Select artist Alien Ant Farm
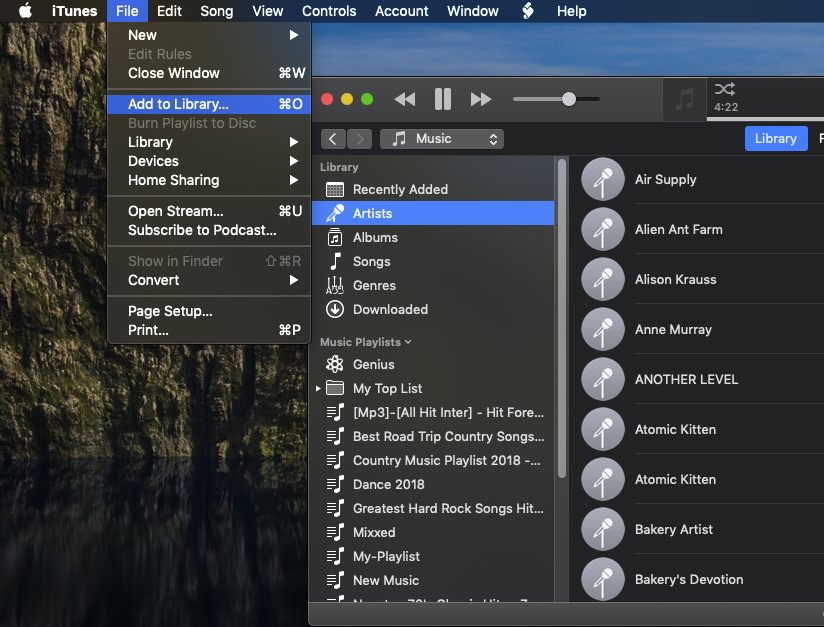 click(x=702, y=229)
